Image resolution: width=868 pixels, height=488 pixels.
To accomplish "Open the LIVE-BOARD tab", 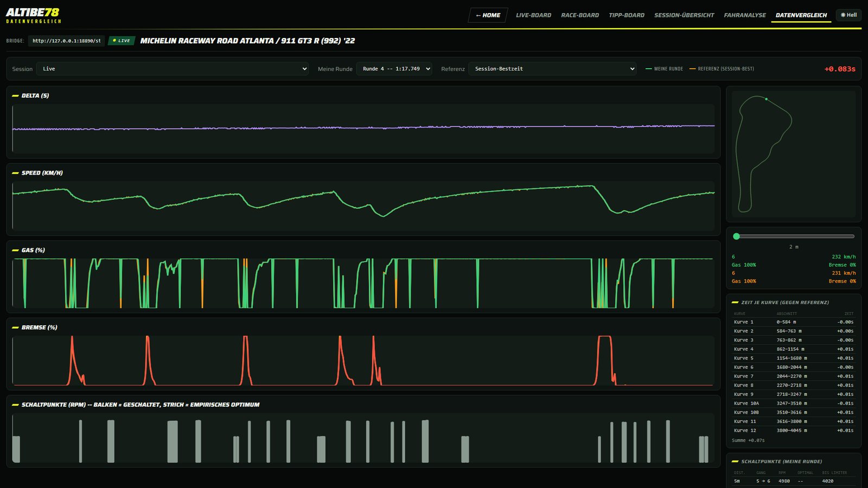I will point(533,15).
